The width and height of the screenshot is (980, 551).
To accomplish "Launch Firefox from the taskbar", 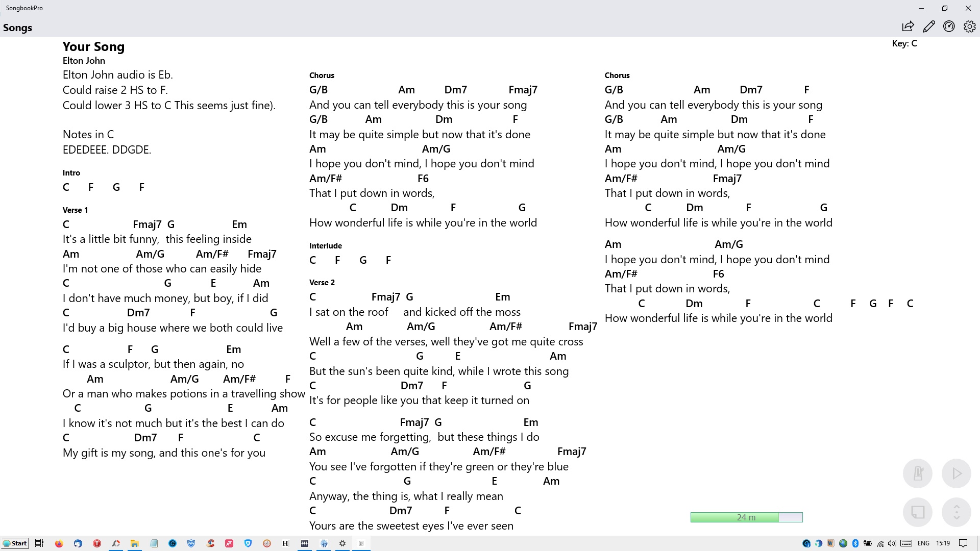I will tap(59, 543).
